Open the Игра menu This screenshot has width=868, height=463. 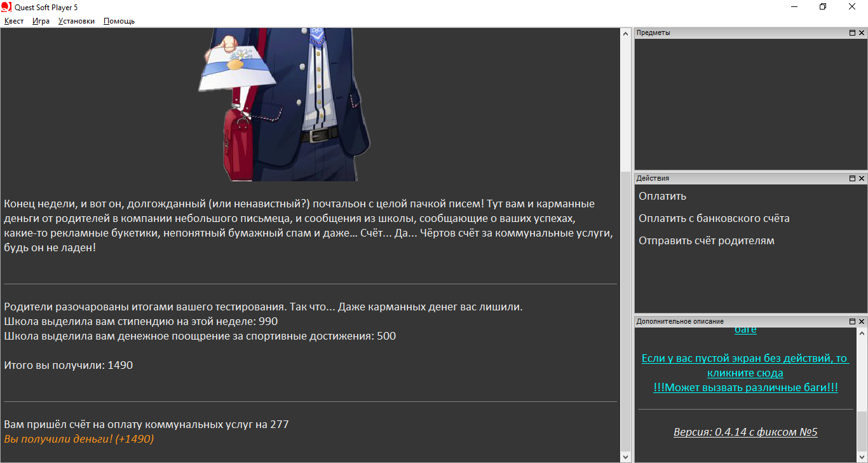41,21
